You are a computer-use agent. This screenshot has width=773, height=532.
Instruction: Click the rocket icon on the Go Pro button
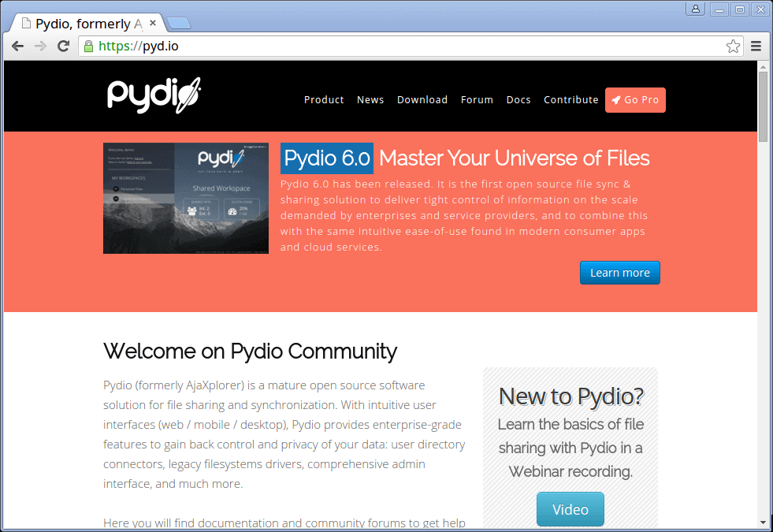tap(616, 100)
